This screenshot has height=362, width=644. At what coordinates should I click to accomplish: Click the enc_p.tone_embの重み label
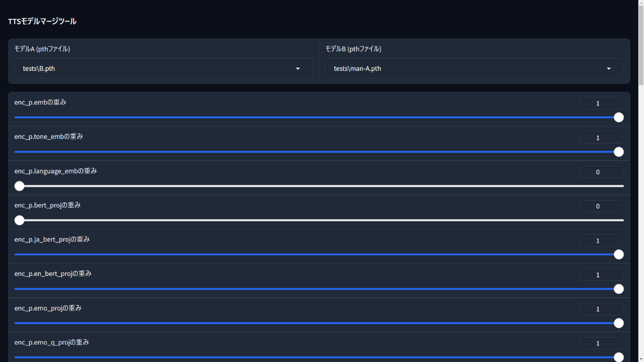click(x=49, y=137)
